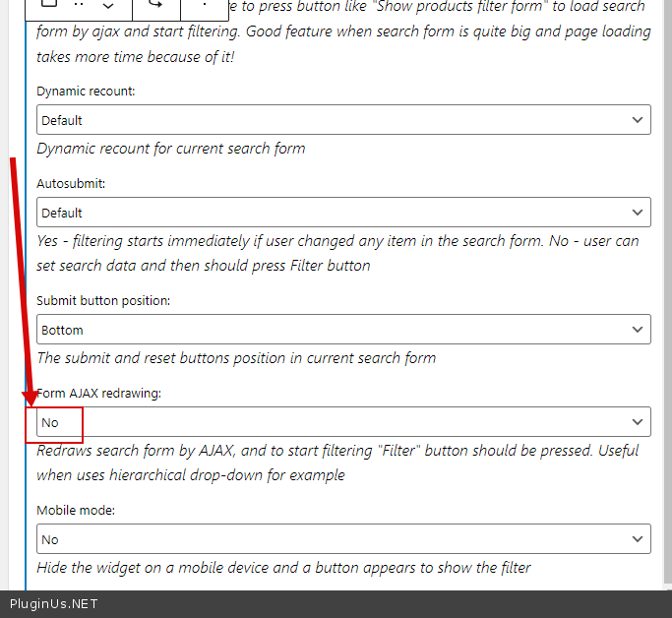Click the PluginUs.NET text in bottom bar

[53, 604]
